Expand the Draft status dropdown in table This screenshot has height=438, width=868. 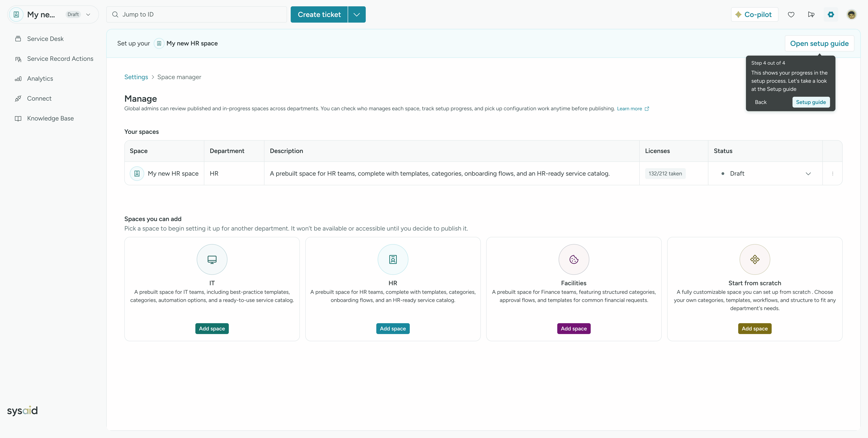pyautogui.click(x=808, y=173)
